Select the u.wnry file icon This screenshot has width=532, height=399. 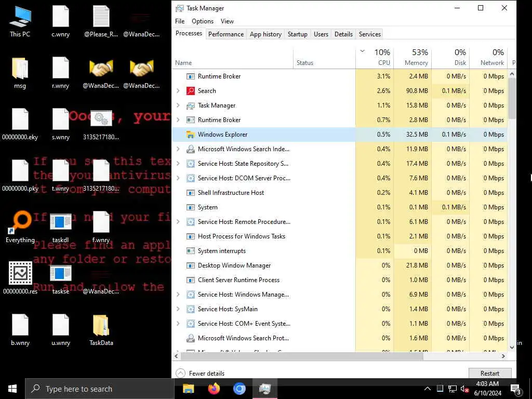pyautogui.click(x=60, y=330)
